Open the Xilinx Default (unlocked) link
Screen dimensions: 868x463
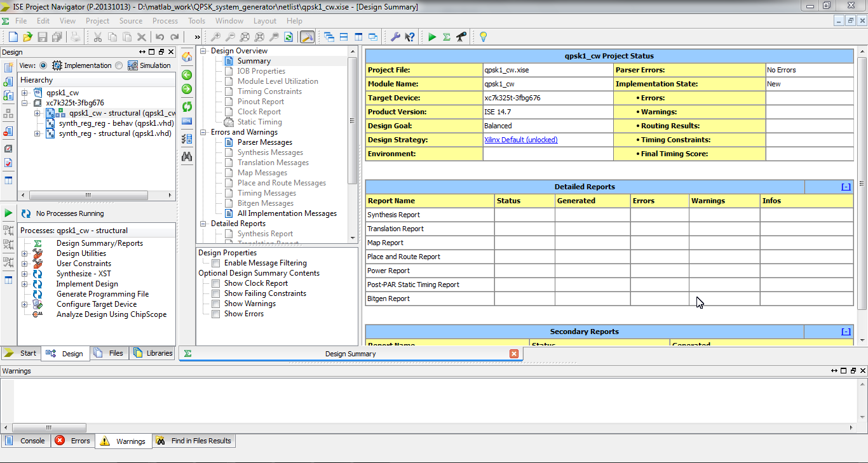coord(521,140)
